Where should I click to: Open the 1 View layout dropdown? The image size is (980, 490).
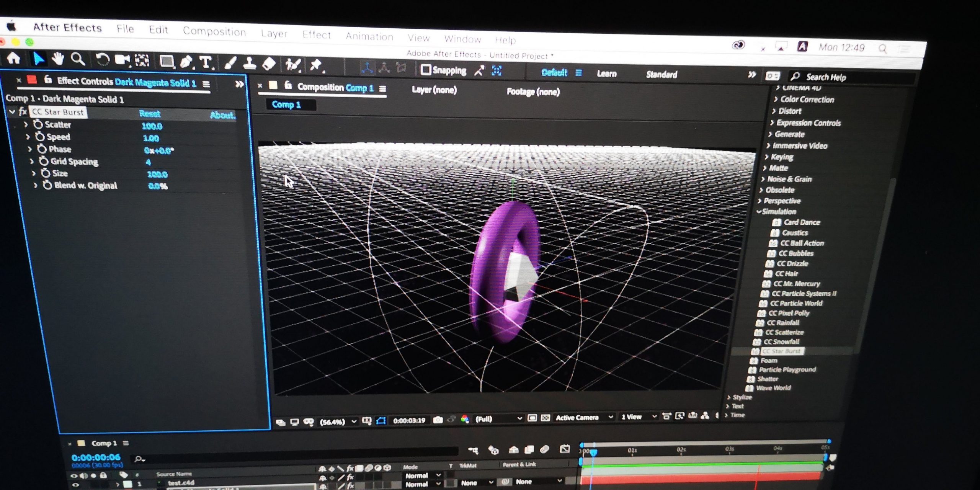[639, 416]
